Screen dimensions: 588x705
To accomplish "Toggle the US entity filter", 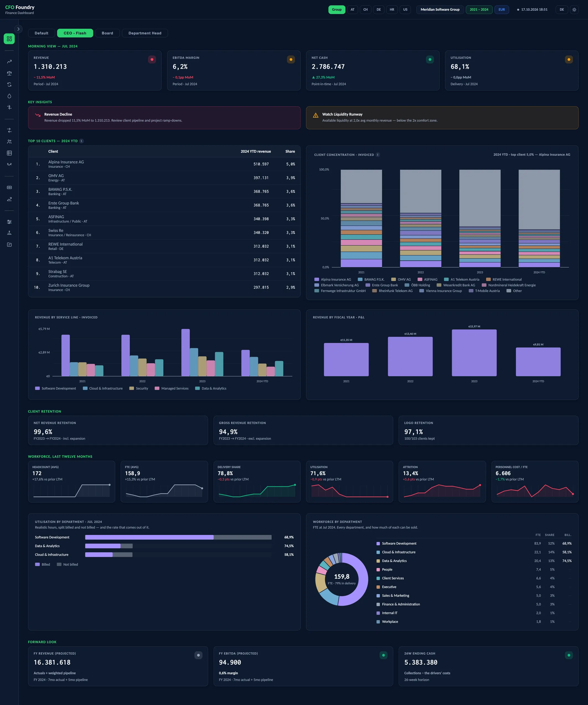I will (405, 9).
